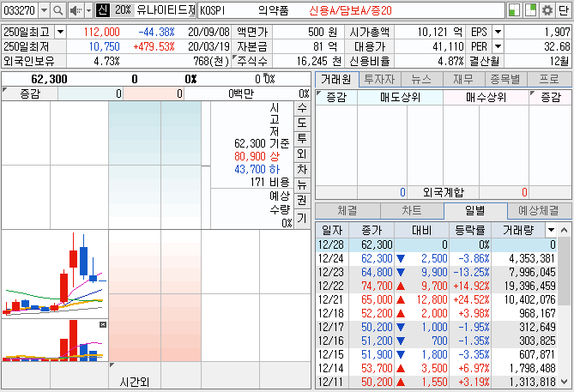Click the stock code field 033270
The width and height of the screenshot is (574, 392).
point(20,10)
